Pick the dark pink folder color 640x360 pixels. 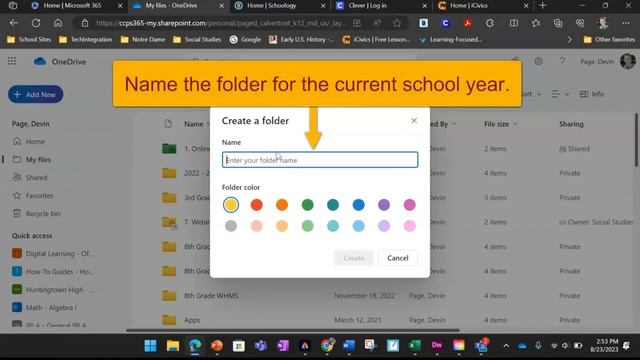click(409, 204)
